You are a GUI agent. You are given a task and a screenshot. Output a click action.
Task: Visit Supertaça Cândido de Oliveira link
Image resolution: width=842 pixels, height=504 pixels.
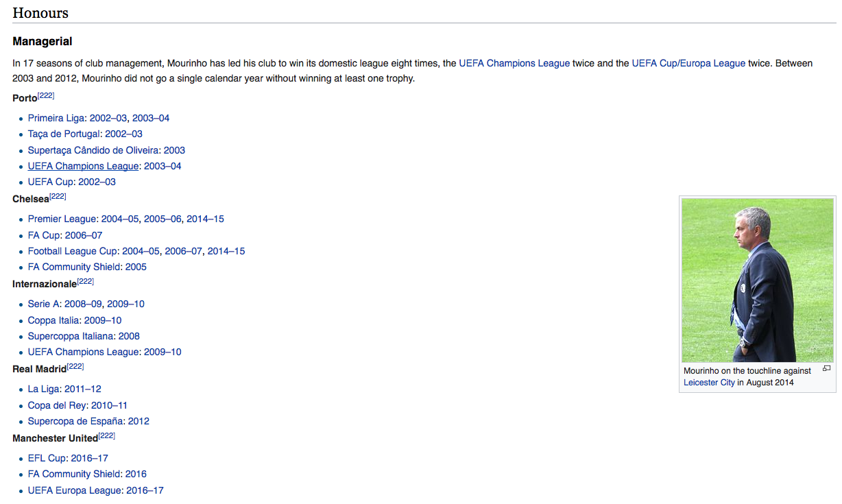tap(94, 150)
